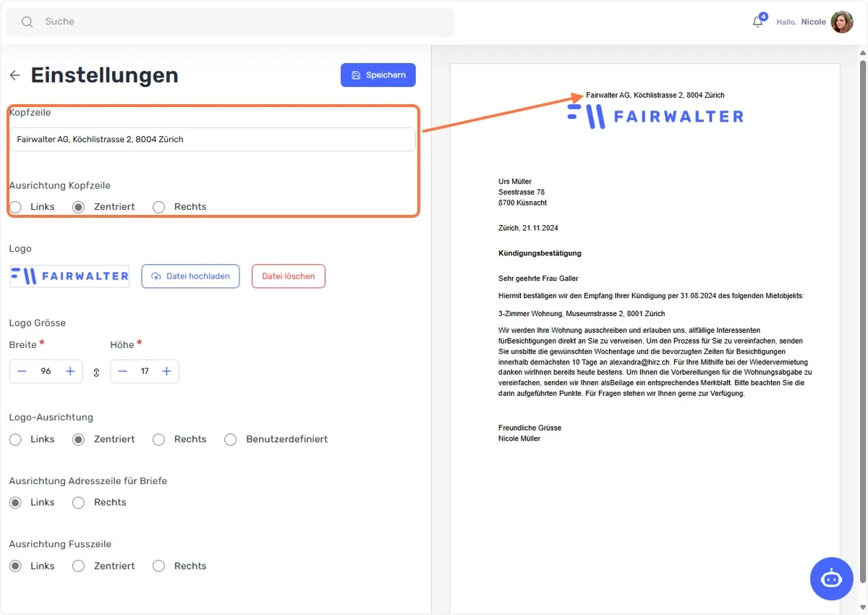Image resolution: width=868 pixels, height=615 pixels.
Task: Open Nicole's profile avatar
Action: click(842, 22)
